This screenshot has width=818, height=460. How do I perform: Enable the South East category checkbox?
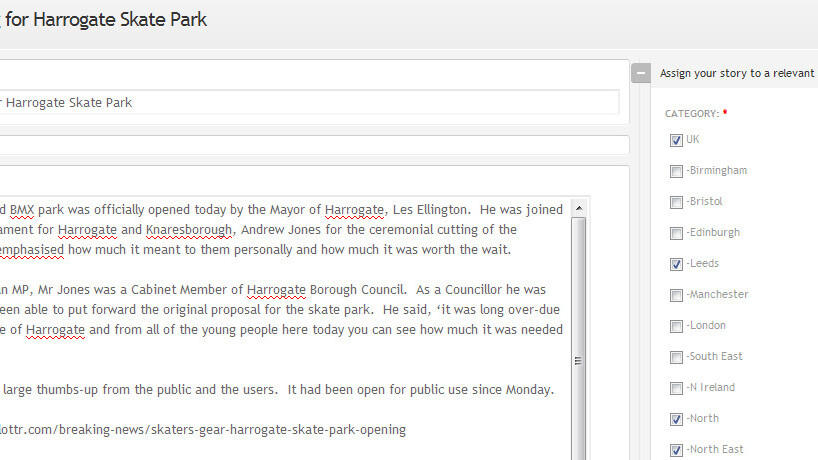click(677, 357)
